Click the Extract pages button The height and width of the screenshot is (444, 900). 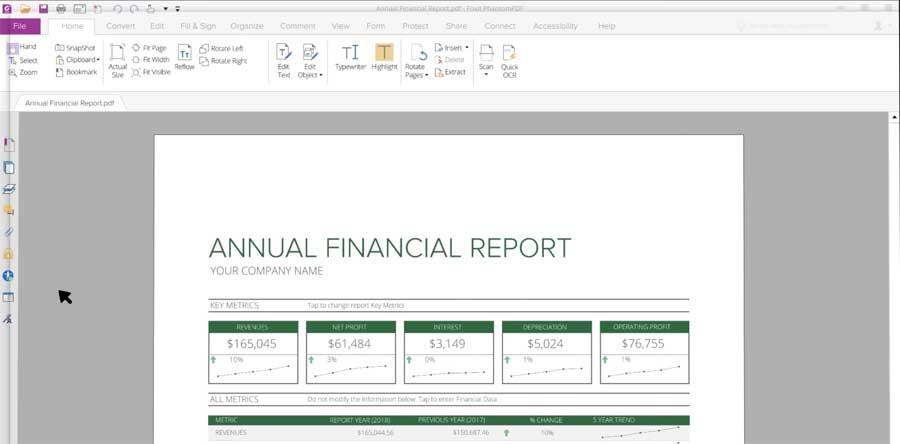(450, 72)
